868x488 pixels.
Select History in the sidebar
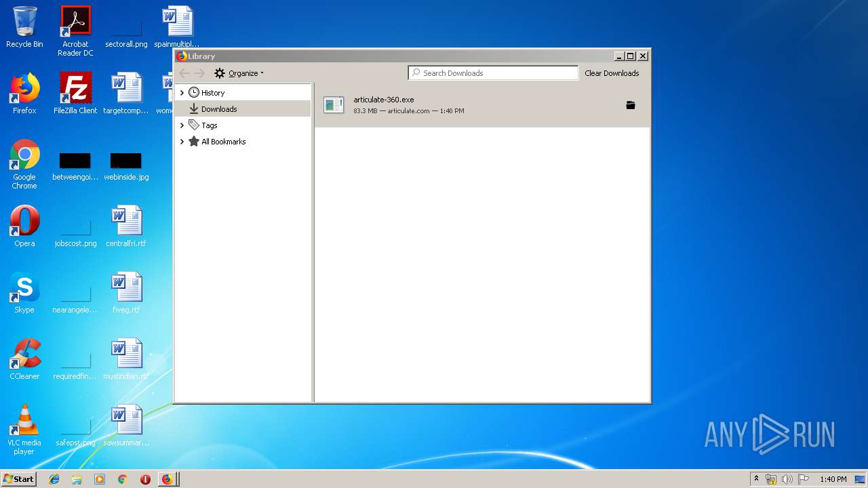coord(213,93)
